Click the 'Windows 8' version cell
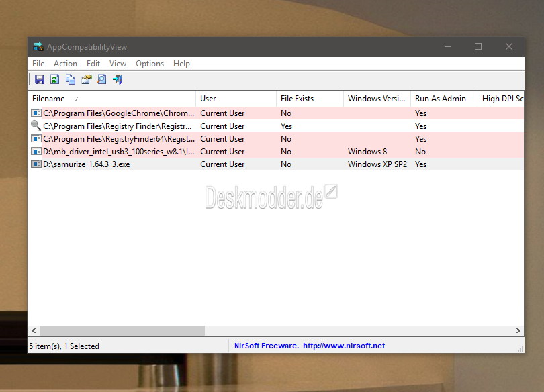Image resolution: width=544 pixels, height=392 pixels. 367,152
